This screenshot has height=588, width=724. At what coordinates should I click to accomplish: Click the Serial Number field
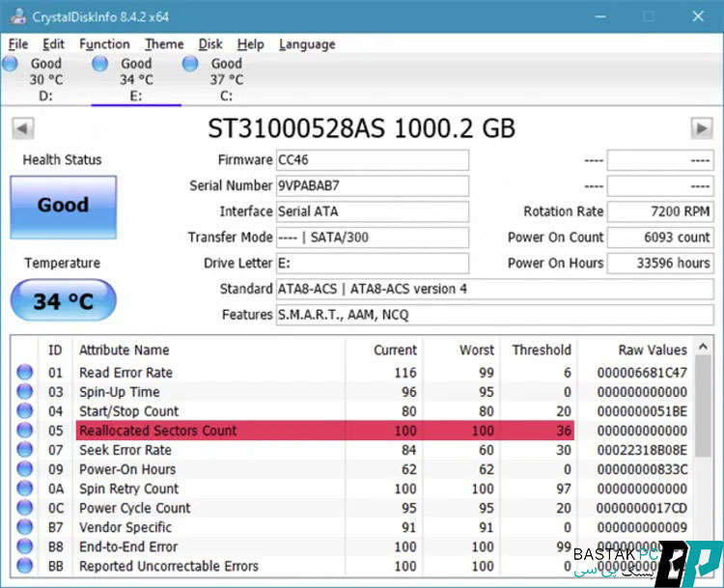coord(372,185)
